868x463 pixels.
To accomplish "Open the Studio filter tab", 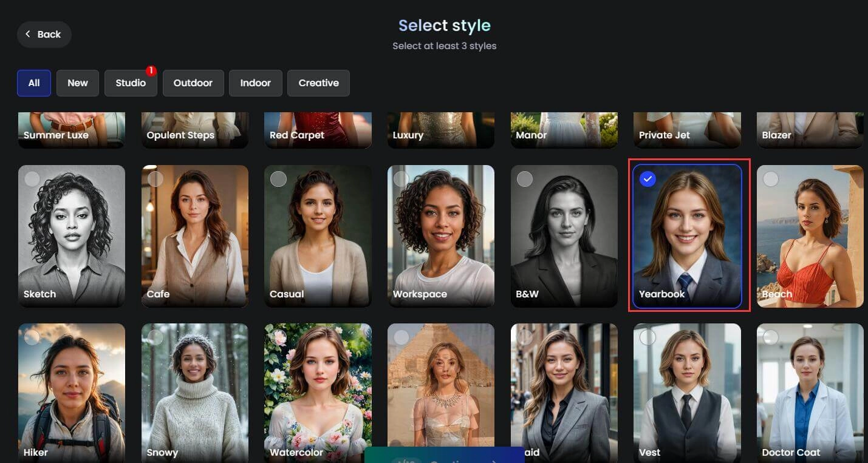I will click(131, 83).
